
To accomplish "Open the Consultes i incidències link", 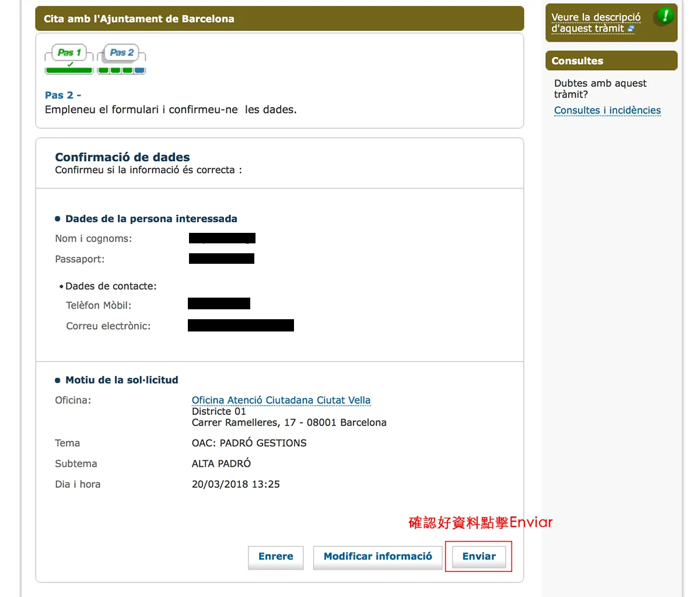I will click(x=607, y=110).
